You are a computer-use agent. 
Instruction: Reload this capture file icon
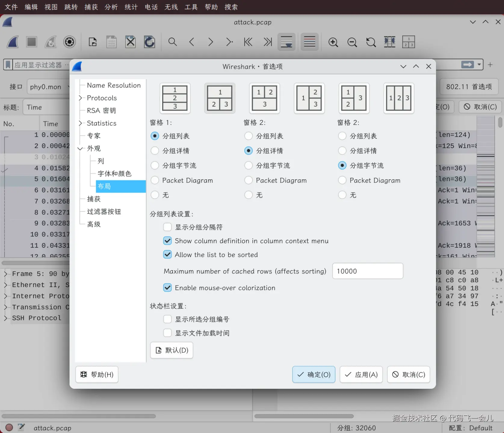click(x=149, y=42)
